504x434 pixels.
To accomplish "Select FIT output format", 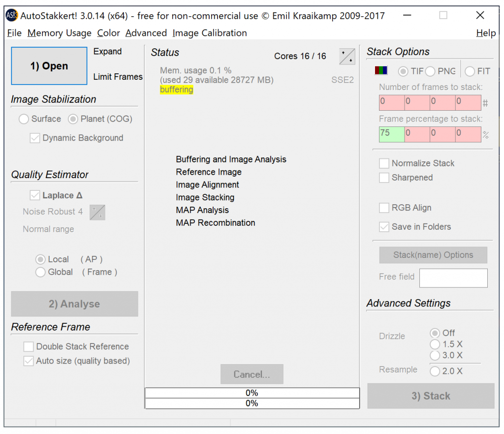I will [477, 71].
